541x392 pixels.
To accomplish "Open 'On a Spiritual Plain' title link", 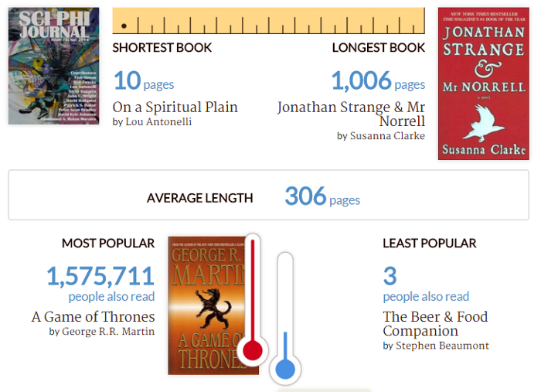I will (175, 107).
